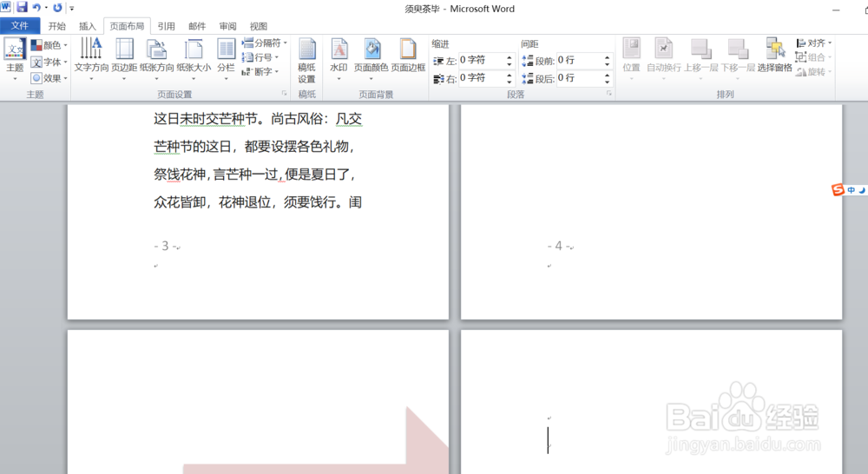Open the Breaks (分隔符) dropdown
This screenshot has height=474, width=868.
coord(265,43)
